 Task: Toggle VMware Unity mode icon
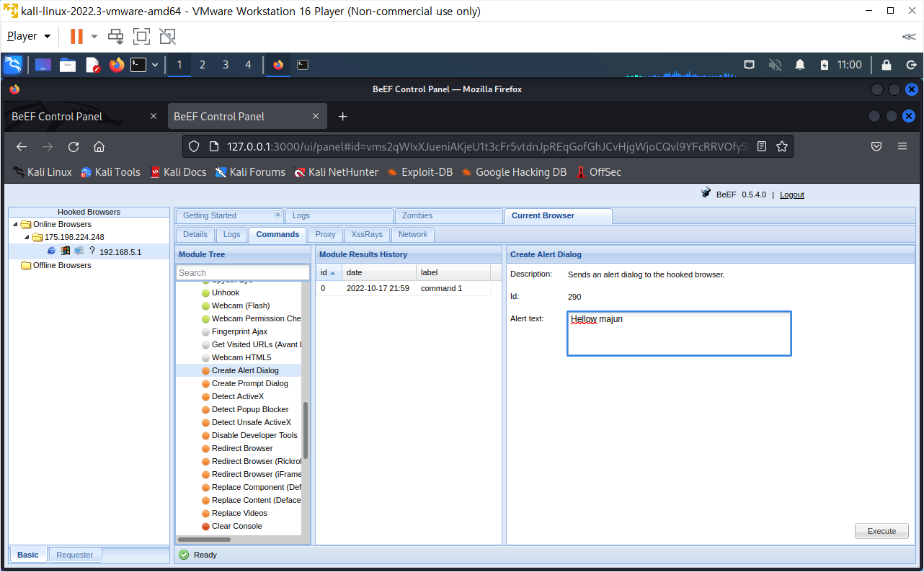pyautogui.click(x=167, y=36)
